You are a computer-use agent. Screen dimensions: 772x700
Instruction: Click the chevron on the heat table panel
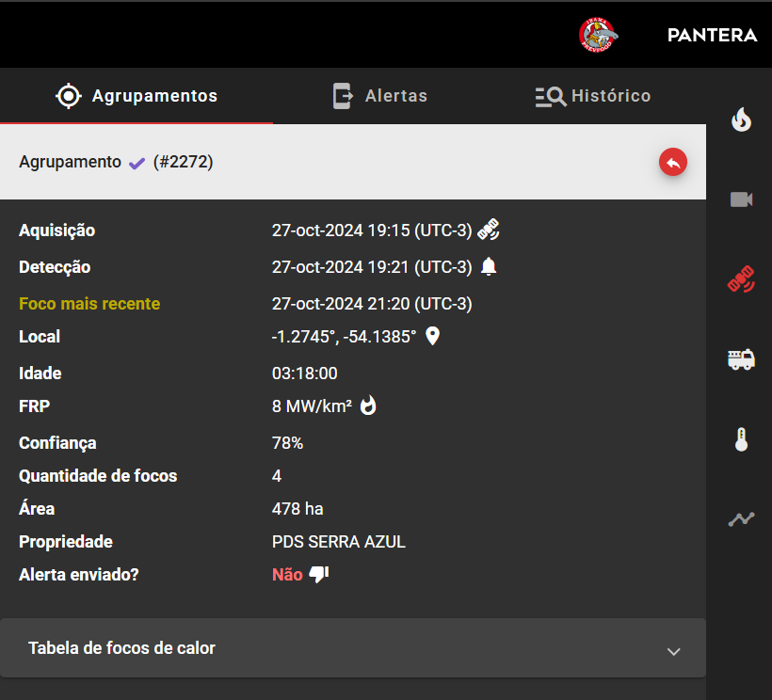pyautogui.click(x=673, y=652)
